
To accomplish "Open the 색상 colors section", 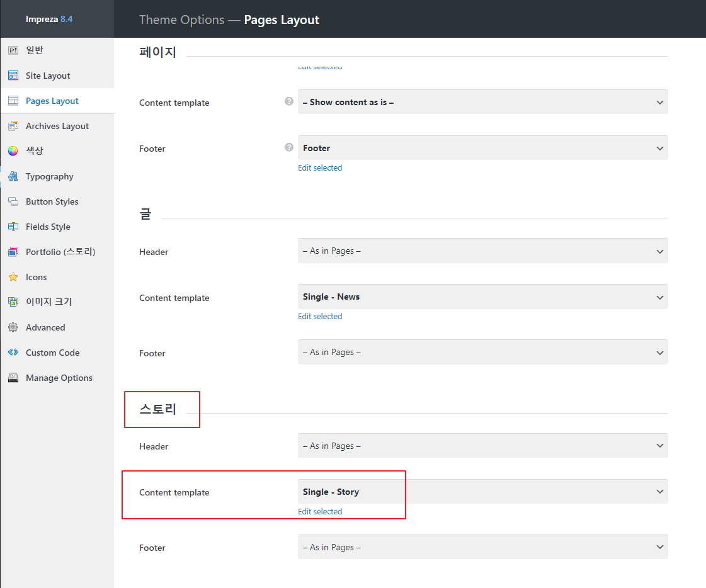I will 57,151.
